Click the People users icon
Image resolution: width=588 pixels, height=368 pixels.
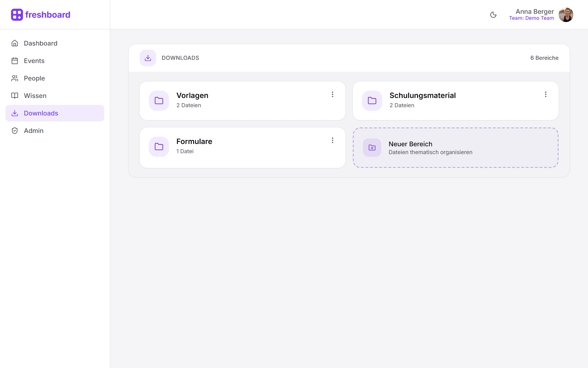click(x=14, y=78)
